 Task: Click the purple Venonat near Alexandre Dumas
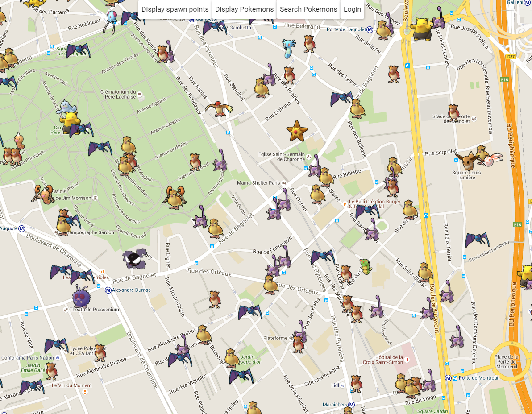(81, 297)
